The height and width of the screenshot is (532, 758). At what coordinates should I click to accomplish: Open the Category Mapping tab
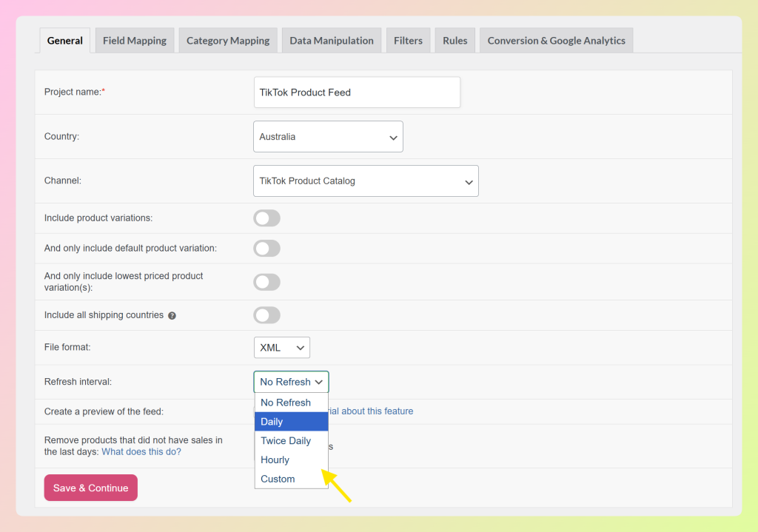tap(227, 40)
